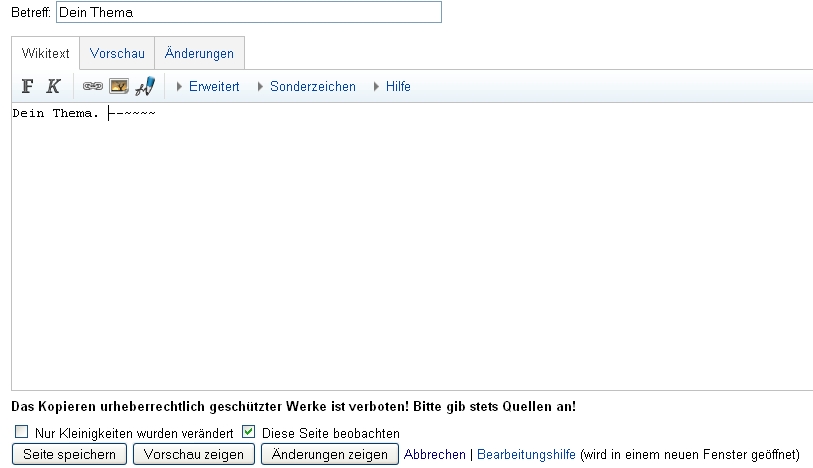
Task: Select the Wikitext tab
Action: pos(45,54)
